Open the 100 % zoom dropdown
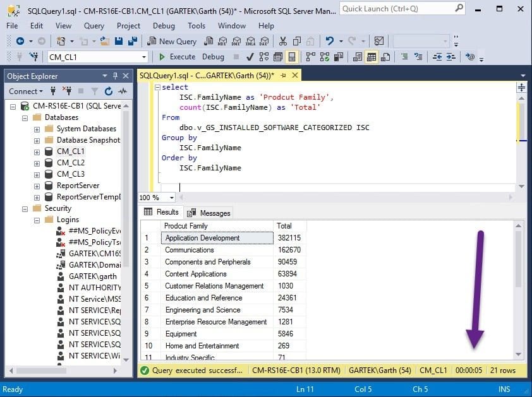The width and height of the screenshot is (532, 397). point(172,198)
